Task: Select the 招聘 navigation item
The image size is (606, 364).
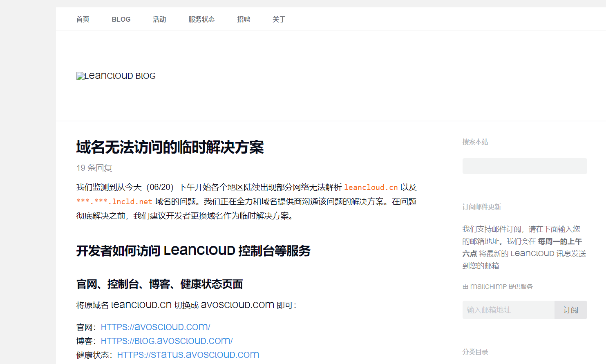Action: 244,19
